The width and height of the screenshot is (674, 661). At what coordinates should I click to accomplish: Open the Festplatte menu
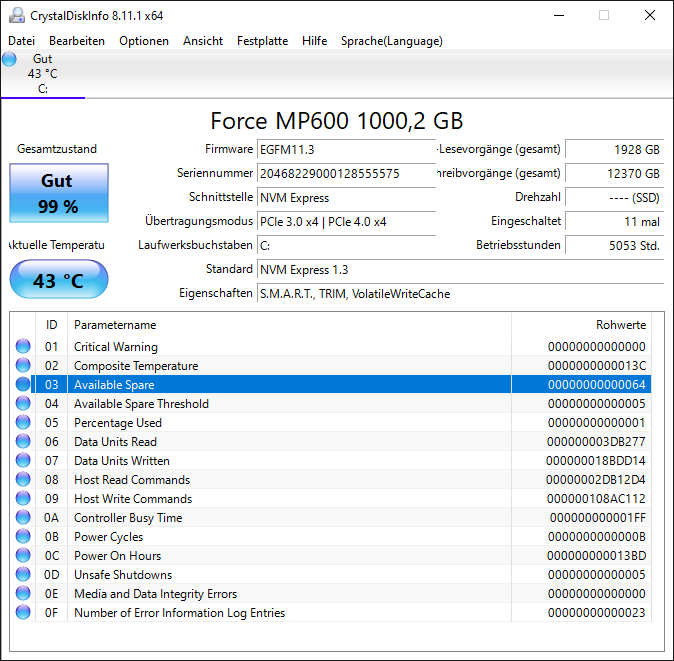pyautogui.click(x=263, y=41)
